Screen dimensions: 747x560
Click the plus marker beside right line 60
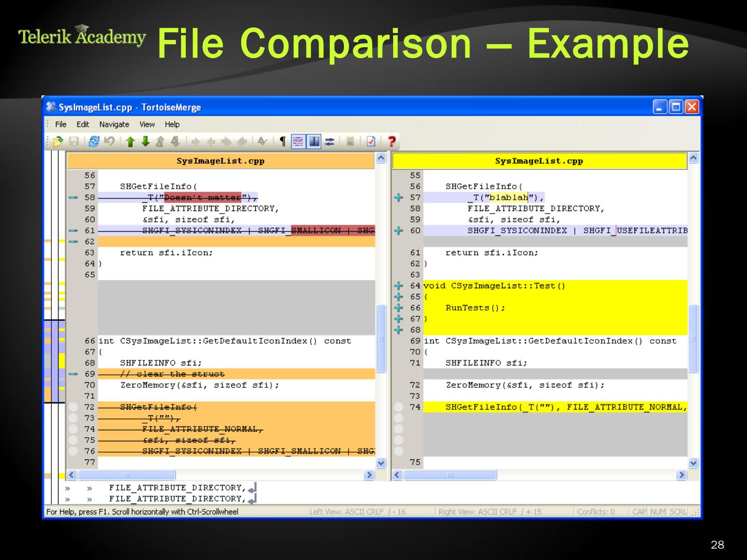pyautogui.click(x=398, y=231)
